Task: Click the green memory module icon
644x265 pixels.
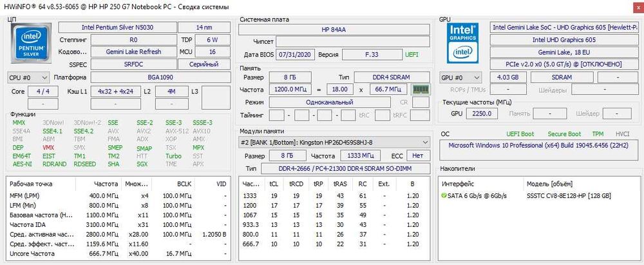Action: click(x=421, y=89)
